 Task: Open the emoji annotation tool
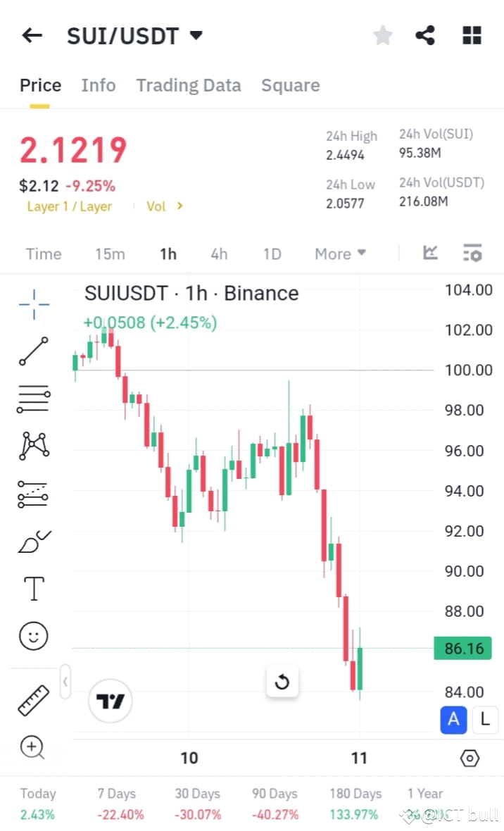[32, 635]
